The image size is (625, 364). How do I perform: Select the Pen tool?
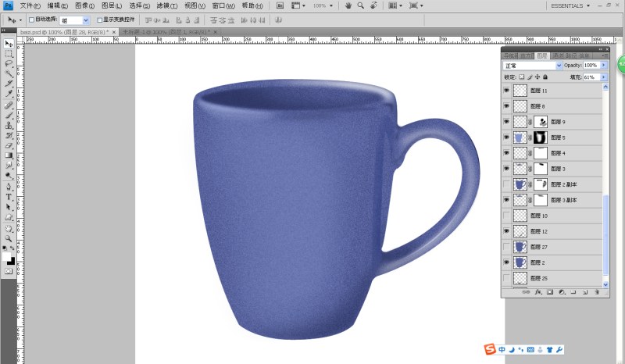[x=9, y=187]
